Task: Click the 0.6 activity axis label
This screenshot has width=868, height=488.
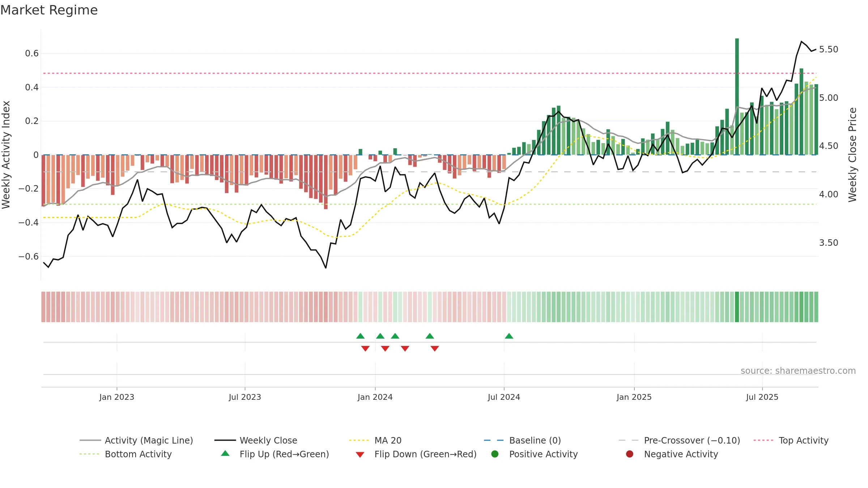Action: 32,53
